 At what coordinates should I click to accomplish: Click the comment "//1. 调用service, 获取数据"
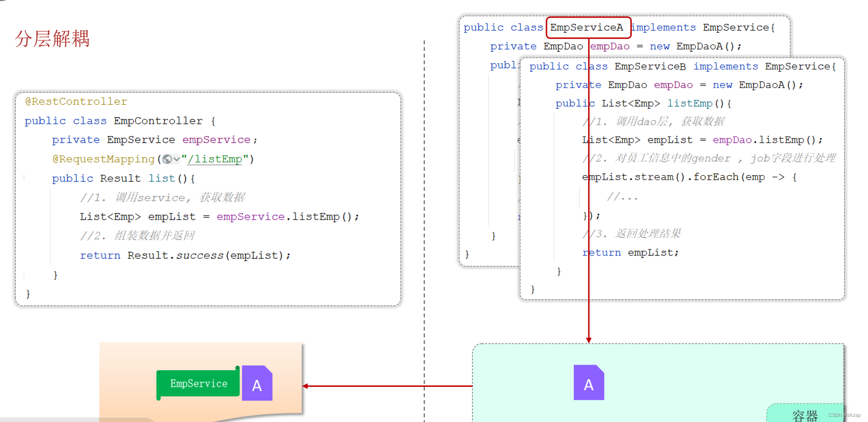tap(162, 197)
